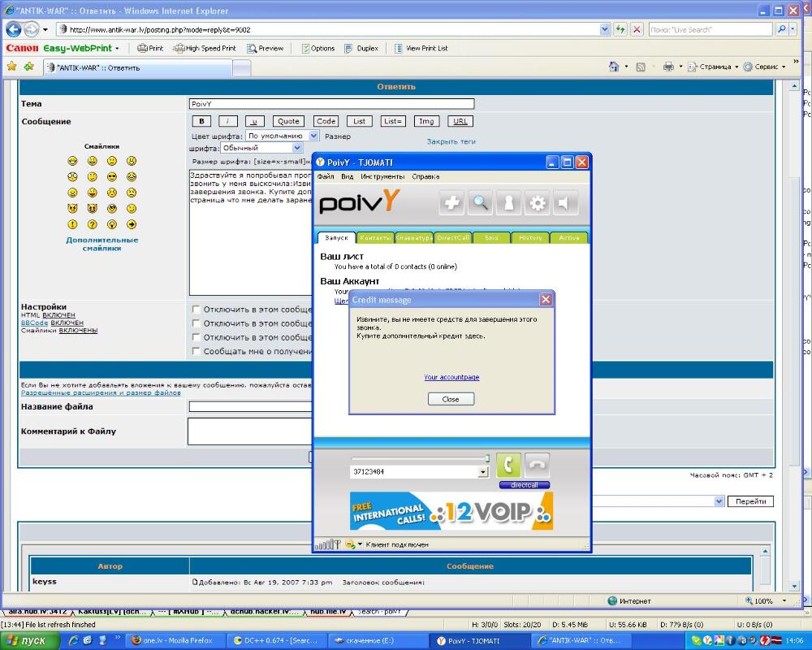Click the RSS feeds icon in the IE toolbar
The image size is (812, 650).
pyautogui.click(x=641, y=67)
